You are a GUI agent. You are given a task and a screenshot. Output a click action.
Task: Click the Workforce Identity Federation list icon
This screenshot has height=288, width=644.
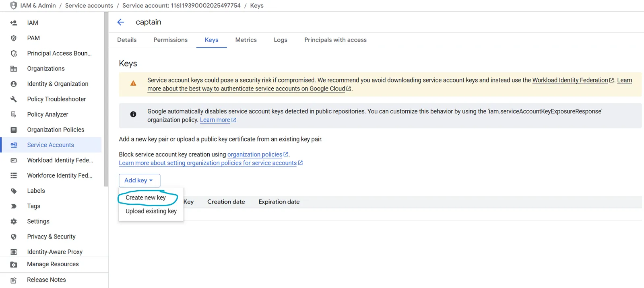(x=14, y=176)
